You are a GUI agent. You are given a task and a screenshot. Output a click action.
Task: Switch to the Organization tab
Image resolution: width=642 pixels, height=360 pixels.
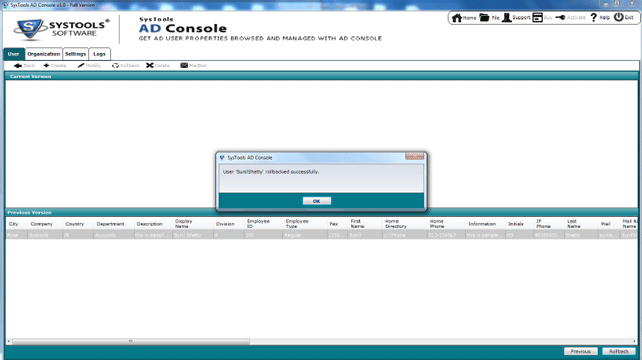pos(43,54)
